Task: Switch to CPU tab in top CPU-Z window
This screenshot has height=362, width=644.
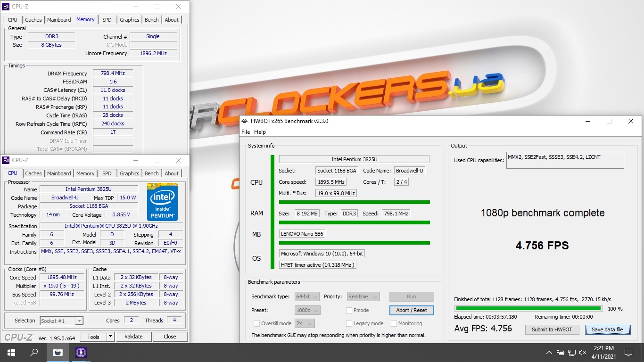Action: coord(13,20)
